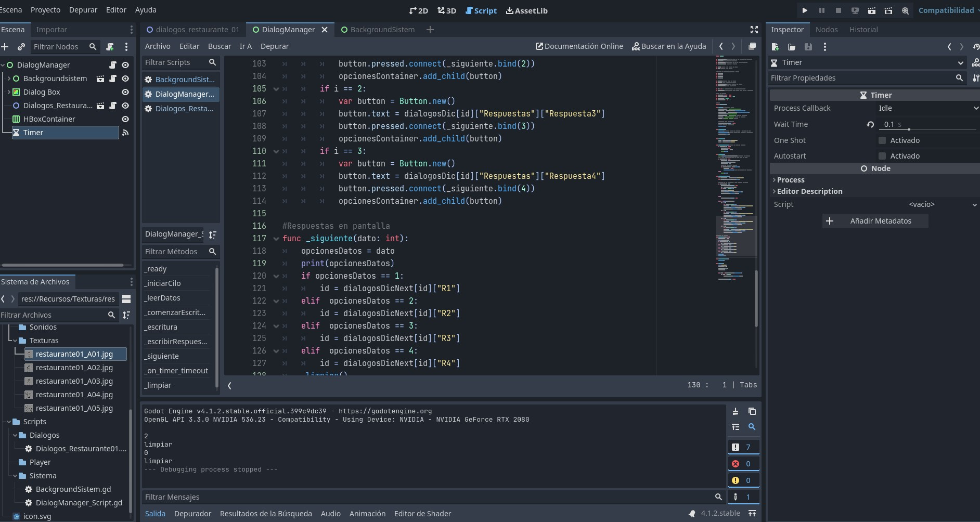Toggle visibility of Dialogos_Restaura node
The height and width of the screenshot is (522, 980).
click(x=125, y=106)
